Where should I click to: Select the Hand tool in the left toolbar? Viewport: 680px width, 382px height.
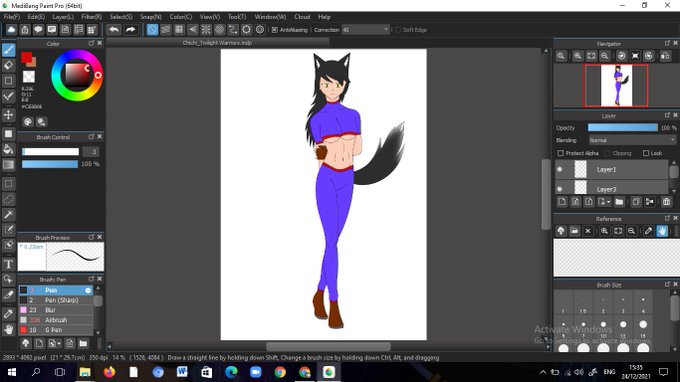9,330
